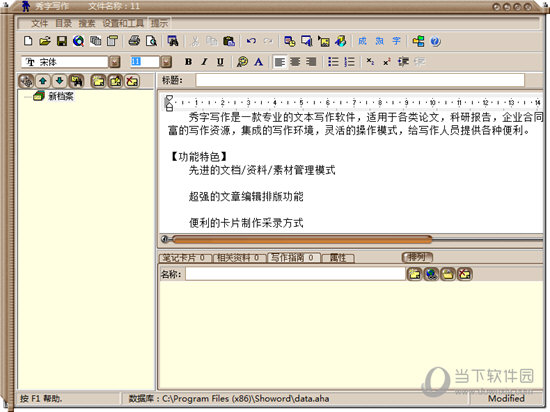Screen dimensions: 550x412
Task: Open the 提示 menu
Action: coord(159,23)
